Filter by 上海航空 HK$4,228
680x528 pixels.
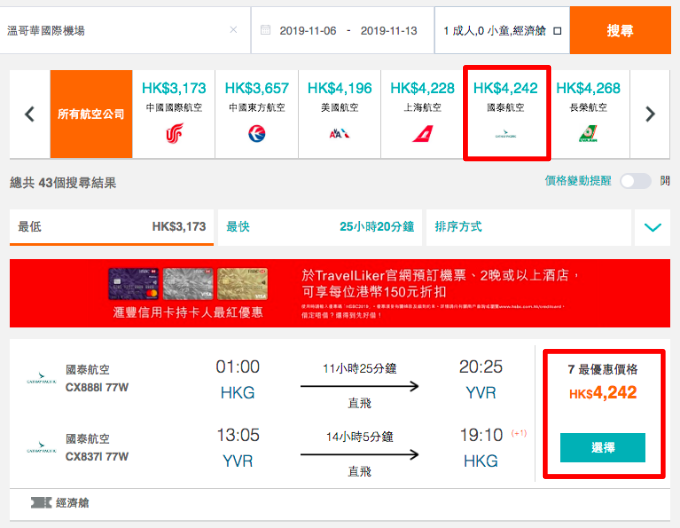coord(422,114)
